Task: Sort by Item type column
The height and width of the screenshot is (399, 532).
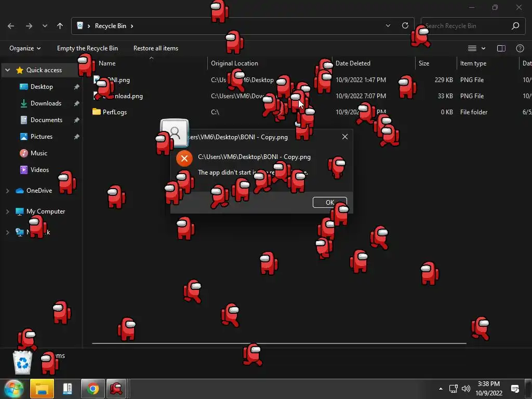Action: point(473,63)
